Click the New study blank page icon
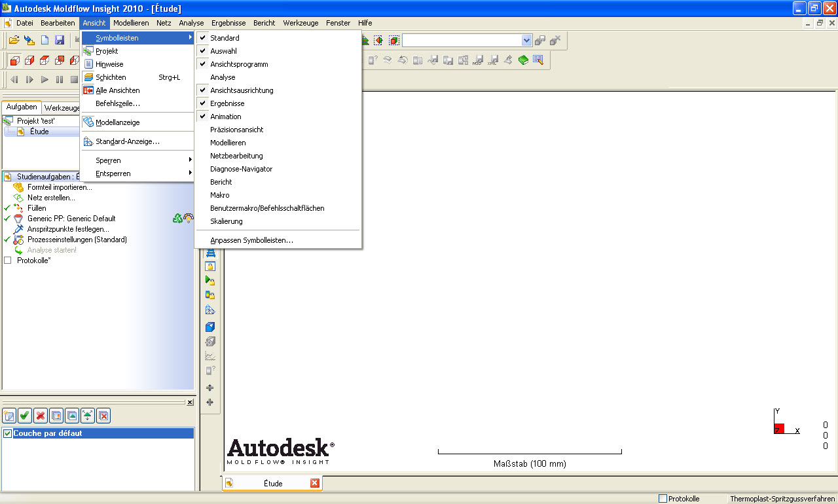838x504 pixels. click(45, 41)
